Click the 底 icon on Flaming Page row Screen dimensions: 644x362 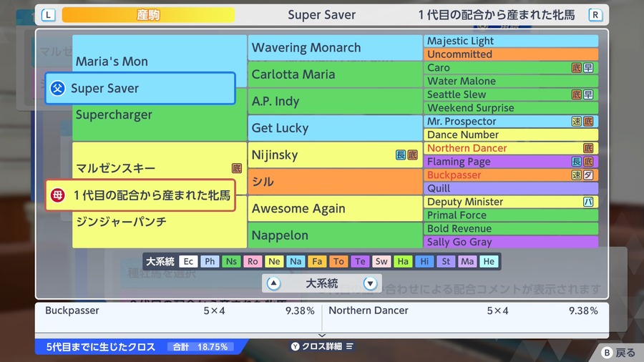point(588,162)
